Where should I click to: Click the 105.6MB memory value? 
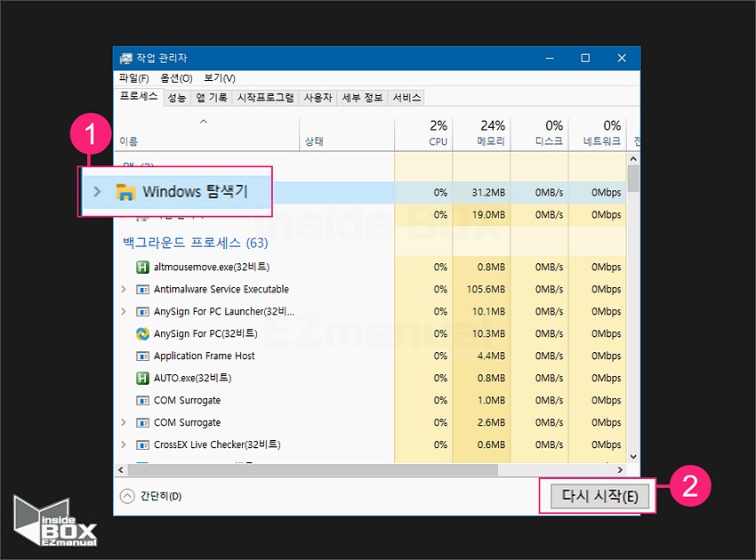(x=486, y=289)
